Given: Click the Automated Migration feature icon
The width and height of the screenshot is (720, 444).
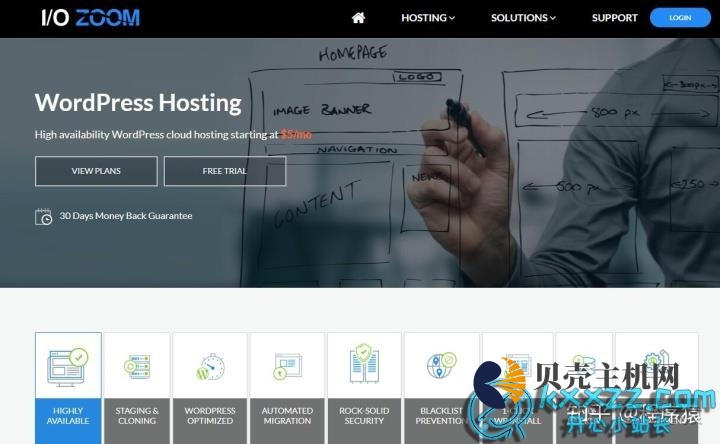Looking at the screenshot, I should click(x=287, y=366).
